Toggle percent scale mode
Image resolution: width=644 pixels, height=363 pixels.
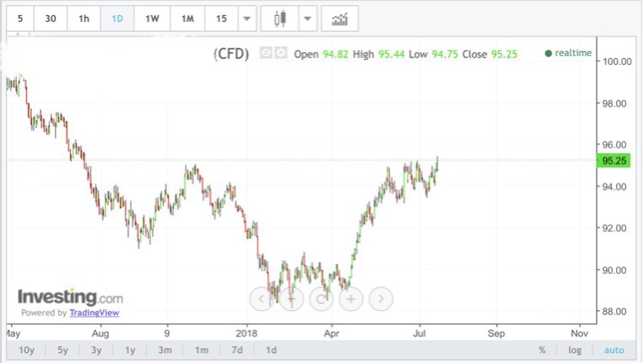(542, 350)
